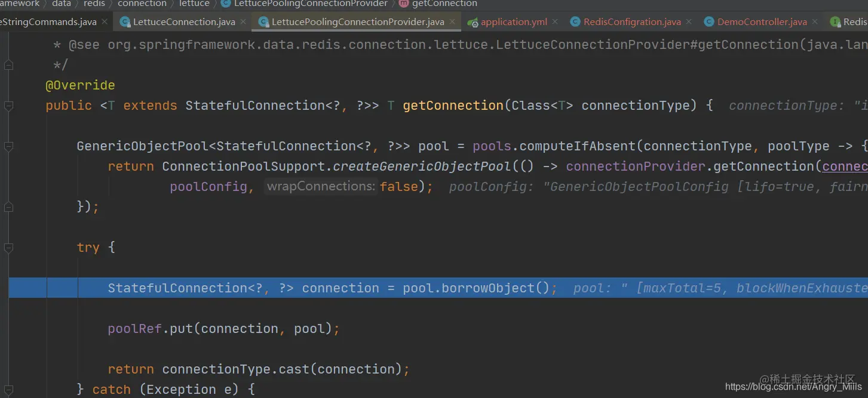Click the class icon on DemoController.java tab
868x398 pixels.
click(x=709, y=22)
